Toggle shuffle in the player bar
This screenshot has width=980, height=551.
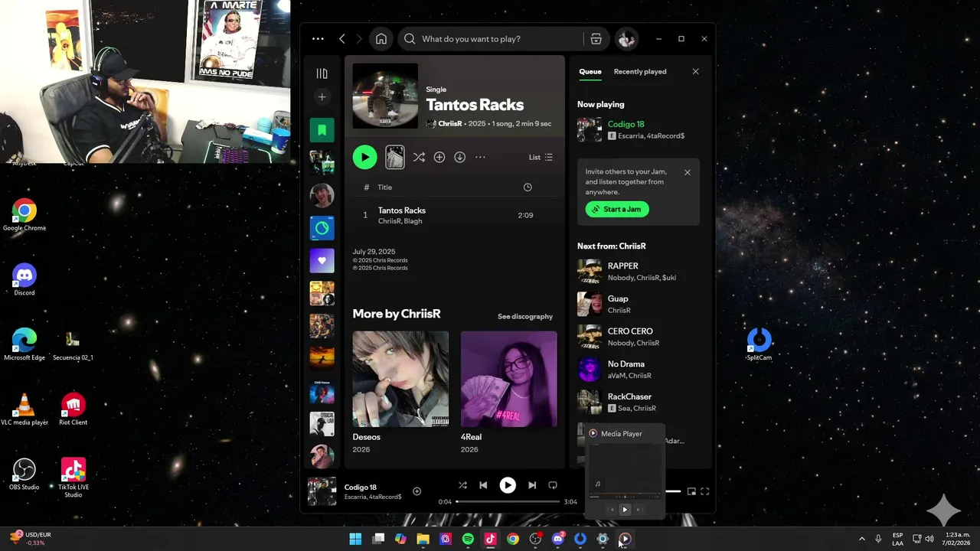[462, 485]
